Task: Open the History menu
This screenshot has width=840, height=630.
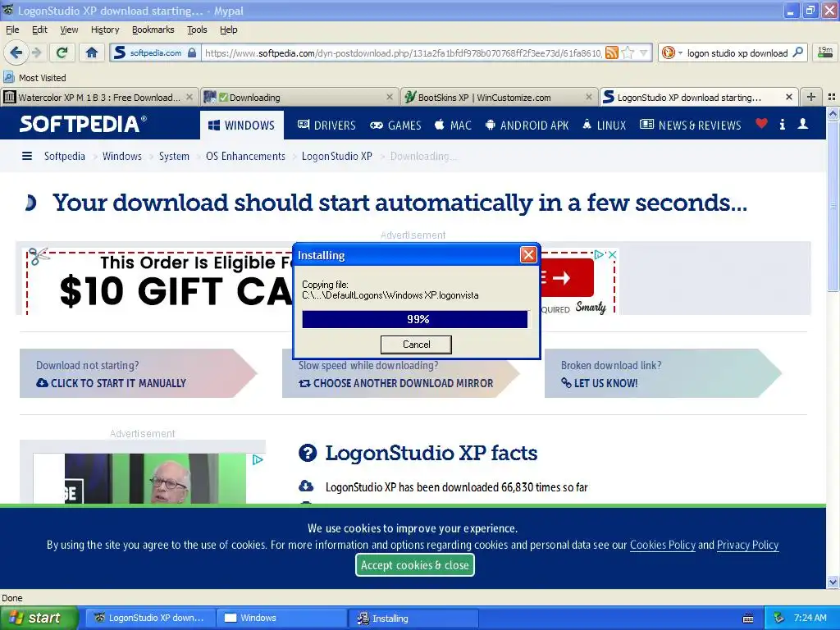Action: (x=104, y=30)
